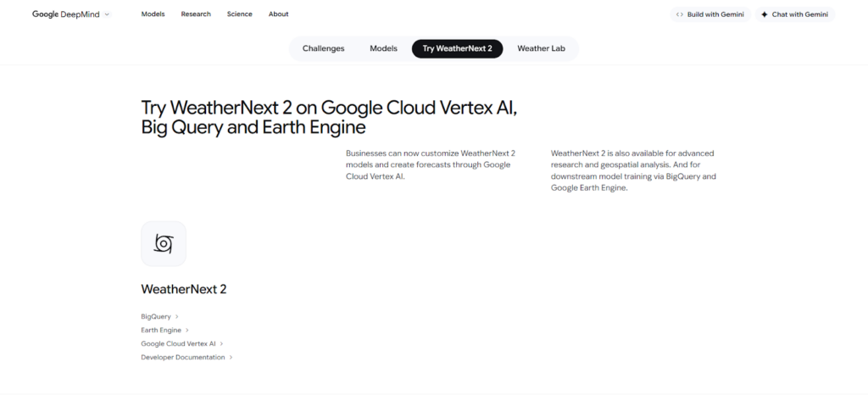Switch to the Challenges tab
Viewport: 868px width, 412px height.
point(323,48)
